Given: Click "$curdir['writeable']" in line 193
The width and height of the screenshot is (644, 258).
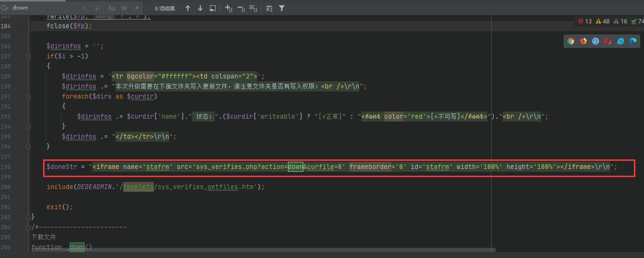Looking at the screenshot, I should (266, 116).
